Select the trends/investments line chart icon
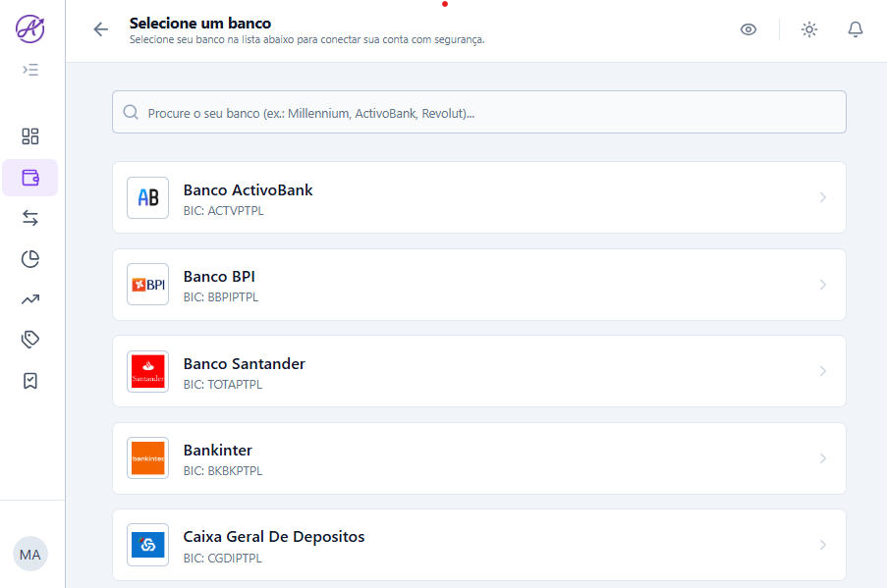This screenshot has width=887, height=588. [29, 299]
